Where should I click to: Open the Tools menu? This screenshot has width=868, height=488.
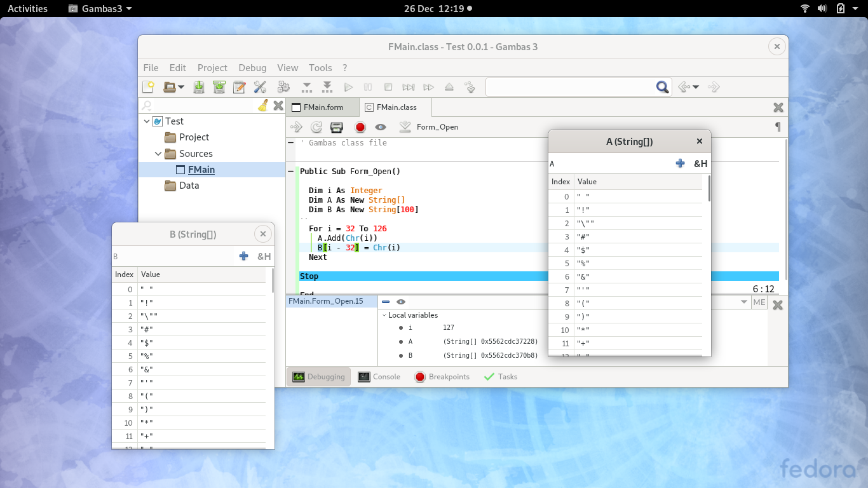point(320,68)
